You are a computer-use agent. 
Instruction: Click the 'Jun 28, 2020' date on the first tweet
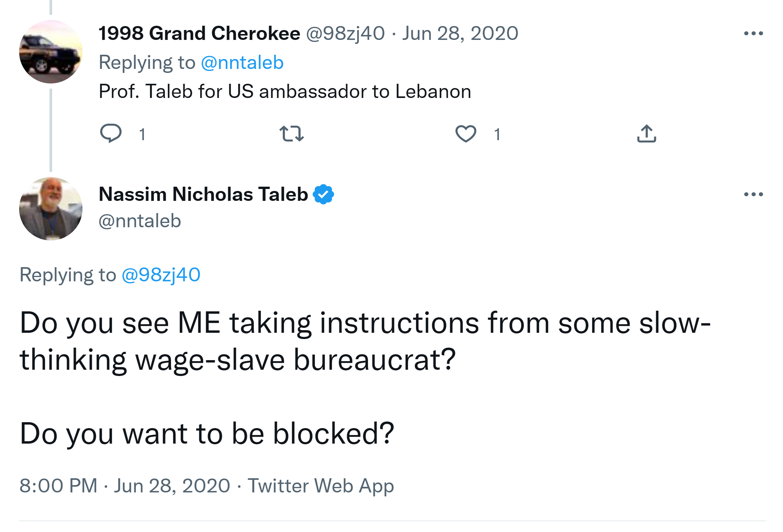point(460,33)
